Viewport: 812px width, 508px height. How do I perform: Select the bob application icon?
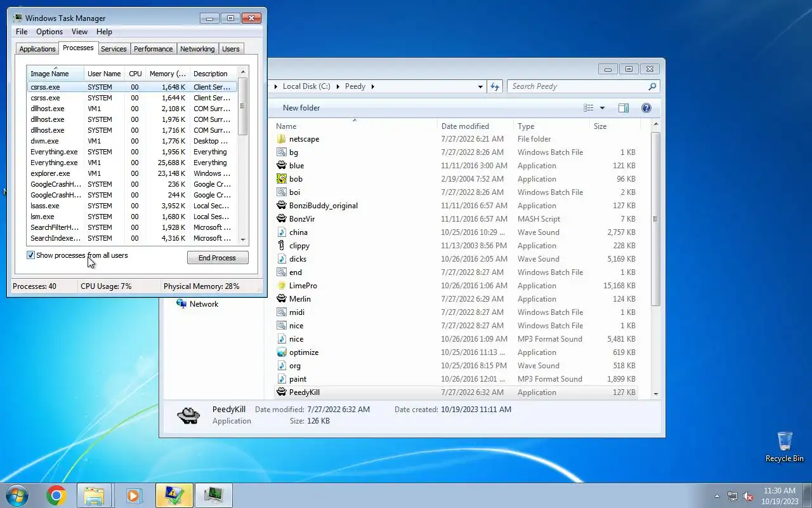tap(282, 179)
